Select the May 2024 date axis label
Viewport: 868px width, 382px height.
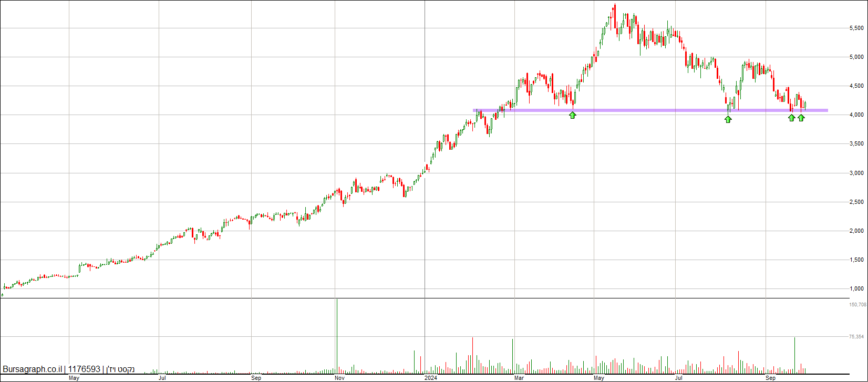point(600,378)
